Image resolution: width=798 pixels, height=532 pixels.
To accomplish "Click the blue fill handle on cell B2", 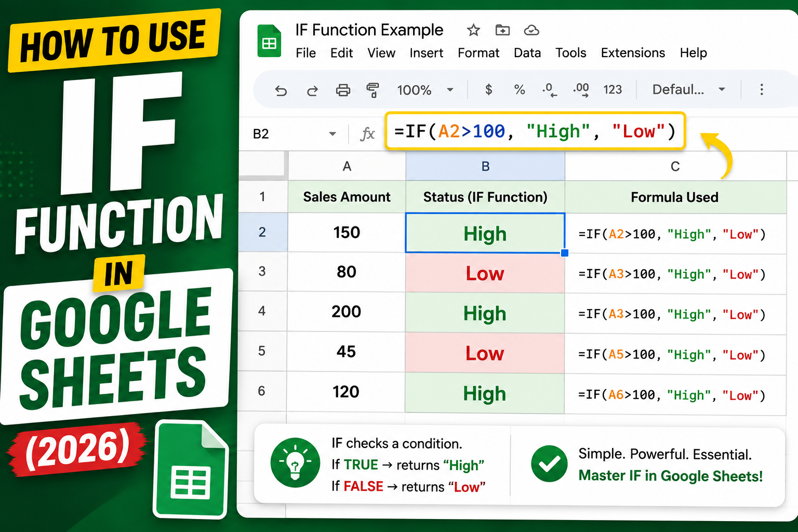I will pos(565,253).
